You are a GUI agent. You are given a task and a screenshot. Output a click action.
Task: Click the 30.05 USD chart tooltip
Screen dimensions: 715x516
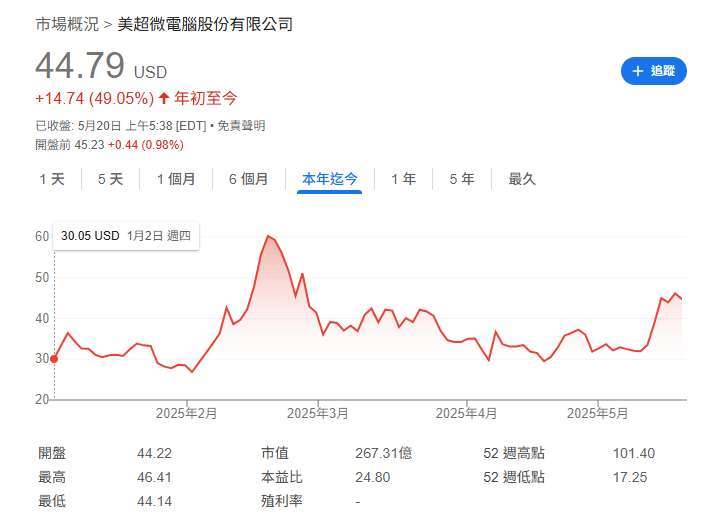point(126,236)
